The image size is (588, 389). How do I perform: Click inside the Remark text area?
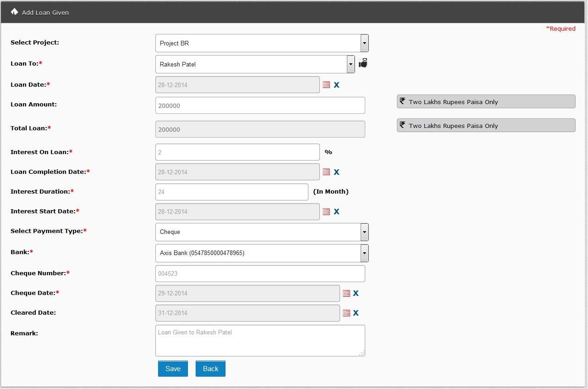(260, 340)
